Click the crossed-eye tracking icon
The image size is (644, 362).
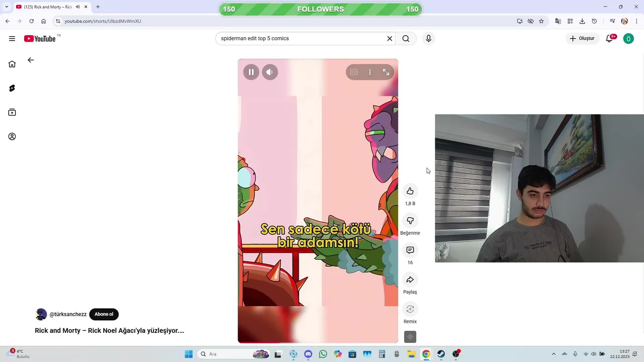coord(530,21)
